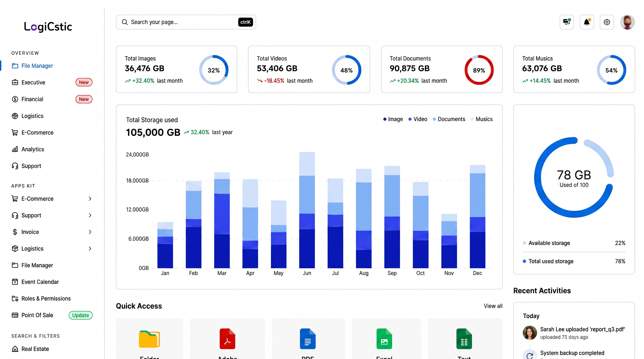Viewport: 644px width, 359px height.
Task: Click the Total Images 32% progress ring
Action: [214, 70]
